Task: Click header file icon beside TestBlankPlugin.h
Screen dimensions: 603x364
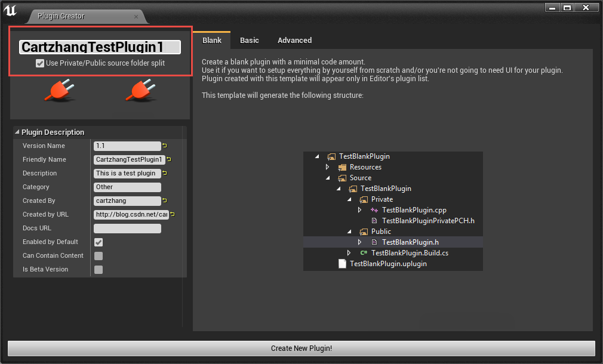Action: [x=374, y=242]
